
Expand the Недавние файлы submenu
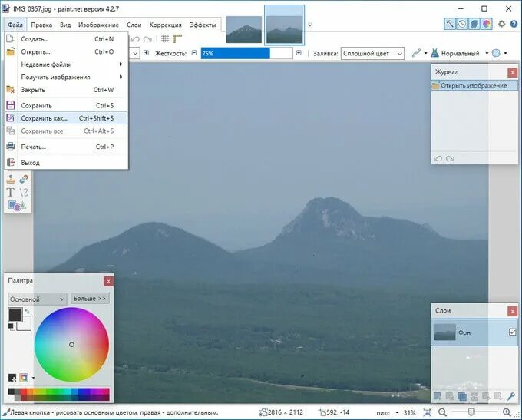pos(66,64)
